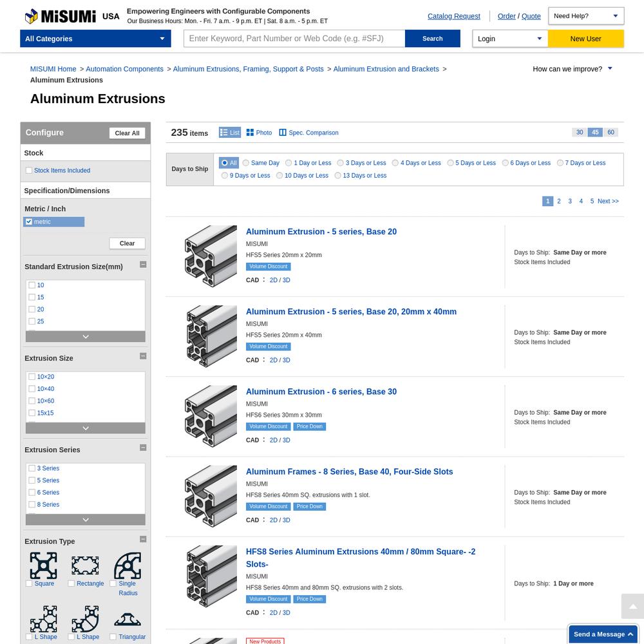Check size 25 in Standard Extrusion Size

tap(32, 321)
